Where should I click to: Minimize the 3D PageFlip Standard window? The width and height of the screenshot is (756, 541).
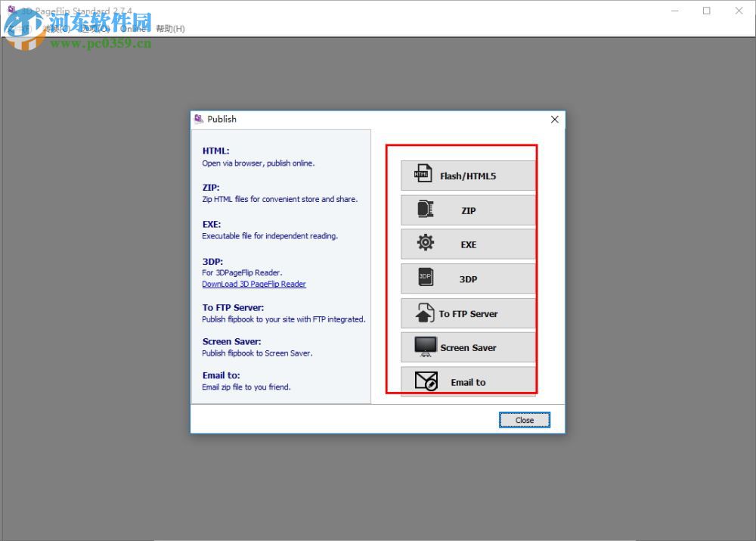pos(675,11)
